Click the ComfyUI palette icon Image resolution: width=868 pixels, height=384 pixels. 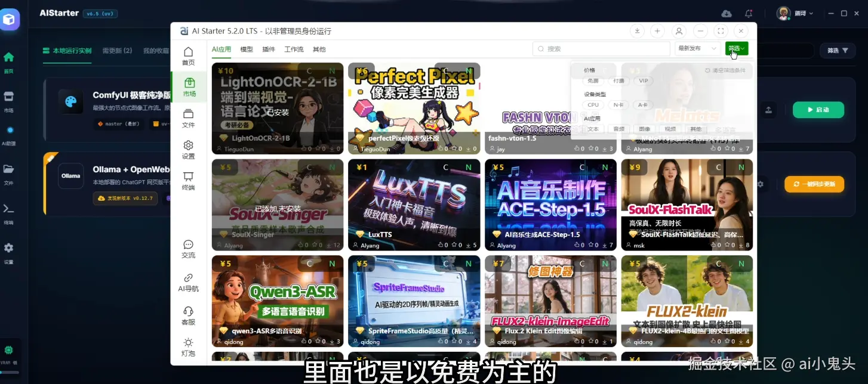coord(71,101)
